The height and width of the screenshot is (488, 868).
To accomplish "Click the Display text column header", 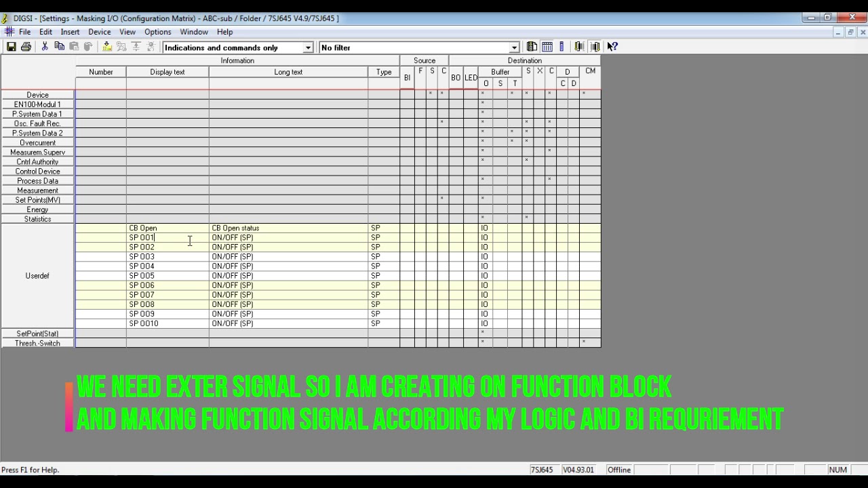I will click(167, 72).
